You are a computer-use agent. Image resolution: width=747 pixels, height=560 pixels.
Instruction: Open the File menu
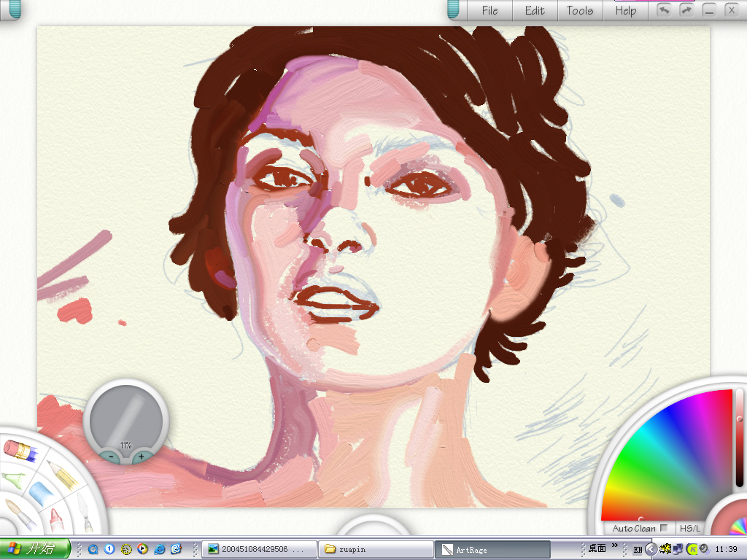click(x=489, y=10)
